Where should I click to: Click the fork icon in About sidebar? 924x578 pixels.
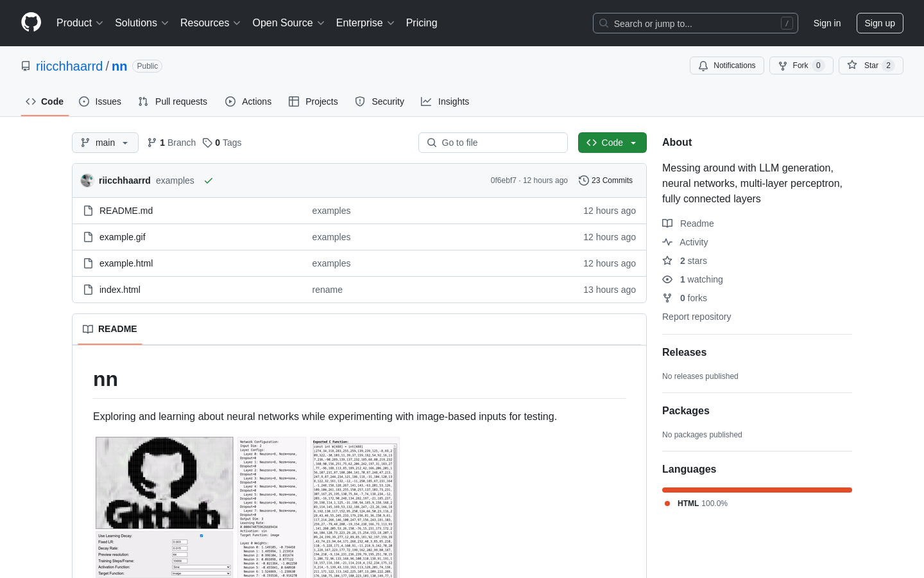pyautogui.click(x=667, y=298)
